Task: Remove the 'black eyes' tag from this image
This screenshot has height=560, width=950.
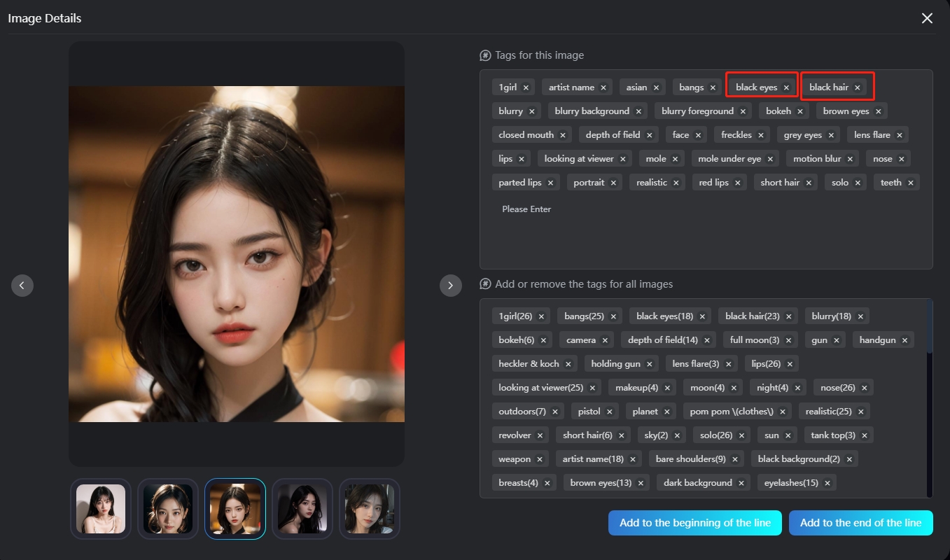Action: point(786,87)
